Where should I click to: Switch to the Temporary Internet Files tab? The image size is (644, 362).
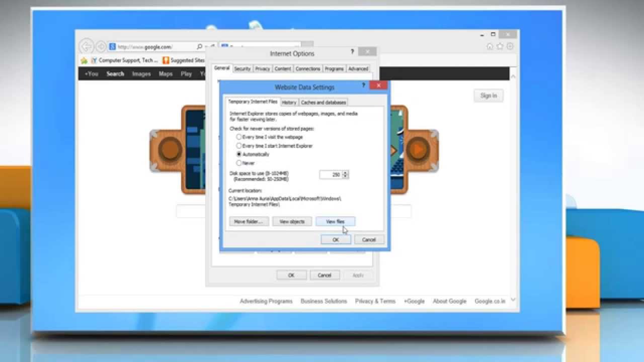[x=253, y=102]
